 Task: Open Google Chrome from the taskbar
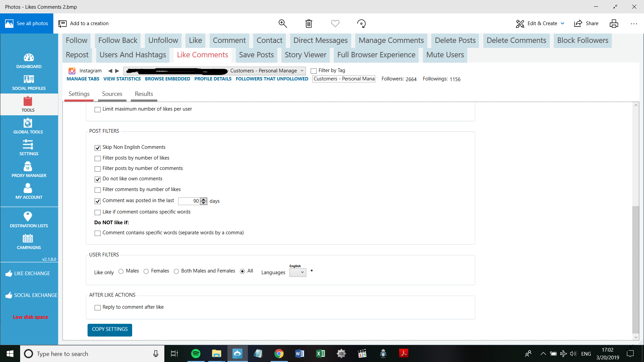pyautogui.click(x=279, y=354)
